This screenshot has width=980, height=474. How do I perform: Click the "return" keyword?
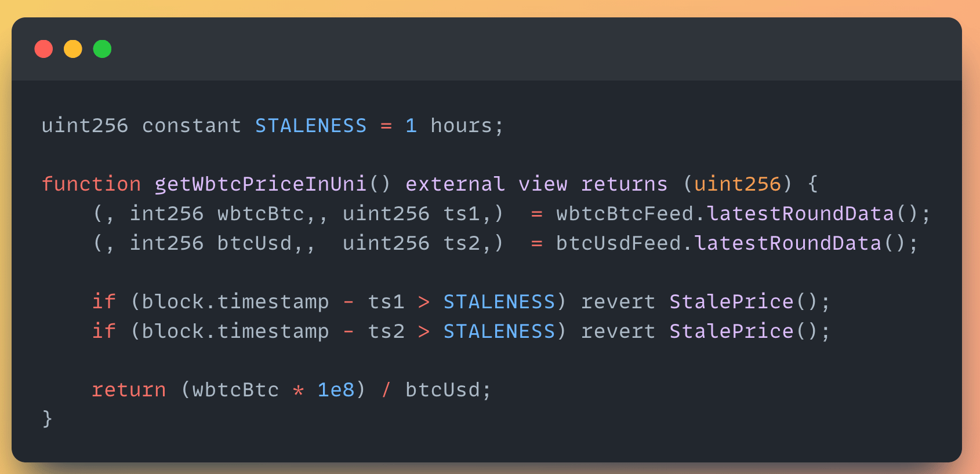(129, 390)
